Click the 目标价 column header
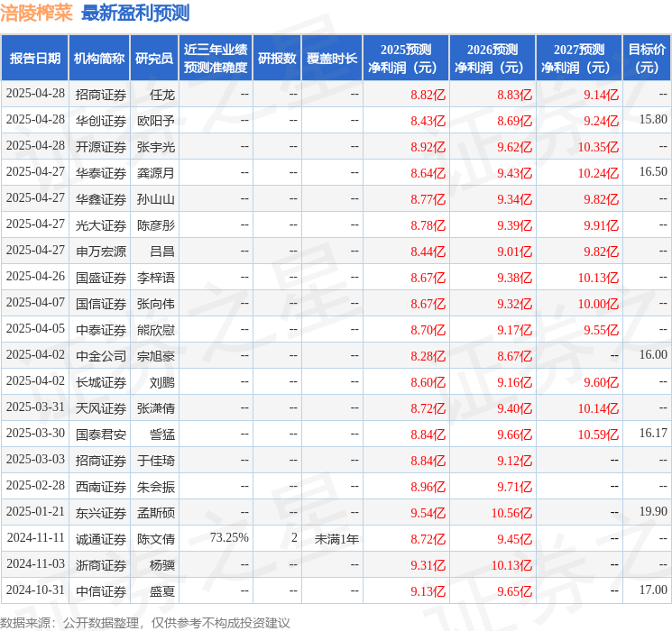The width and height of the screenshot is (672, 631). (x=646, y=59)
